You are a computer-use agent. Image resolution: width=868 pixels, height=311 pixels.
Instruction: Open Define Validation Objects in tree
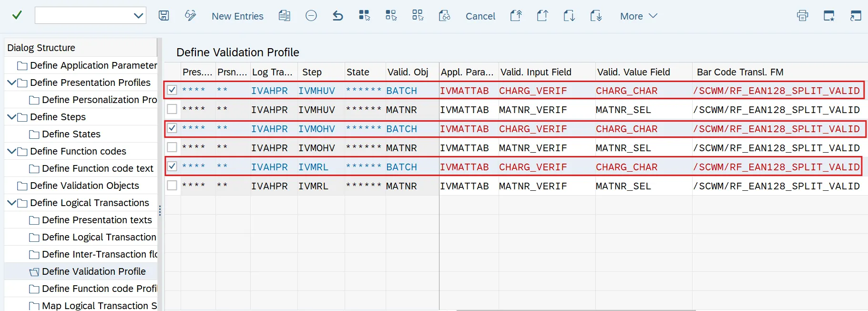pyautogui.click(x=84, y=186)
